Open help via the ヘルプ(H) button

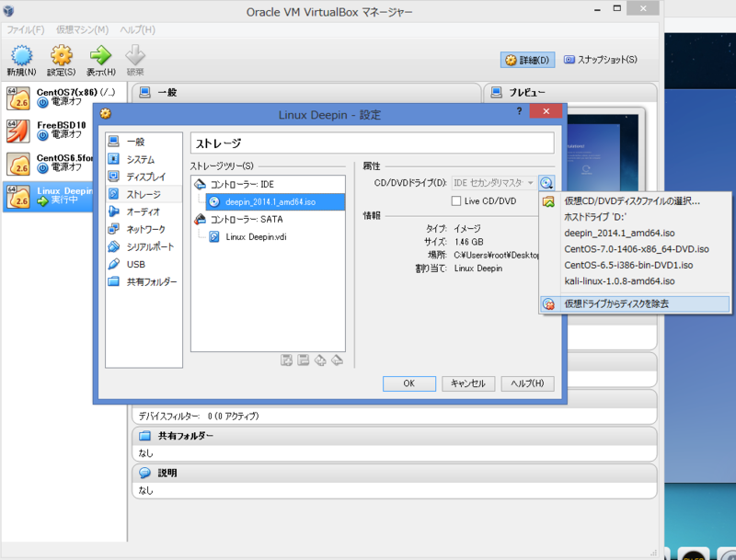[526, 383]
